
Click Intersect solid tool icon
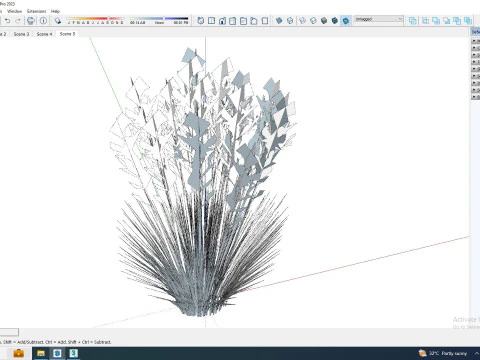click(x=426, y=21)
